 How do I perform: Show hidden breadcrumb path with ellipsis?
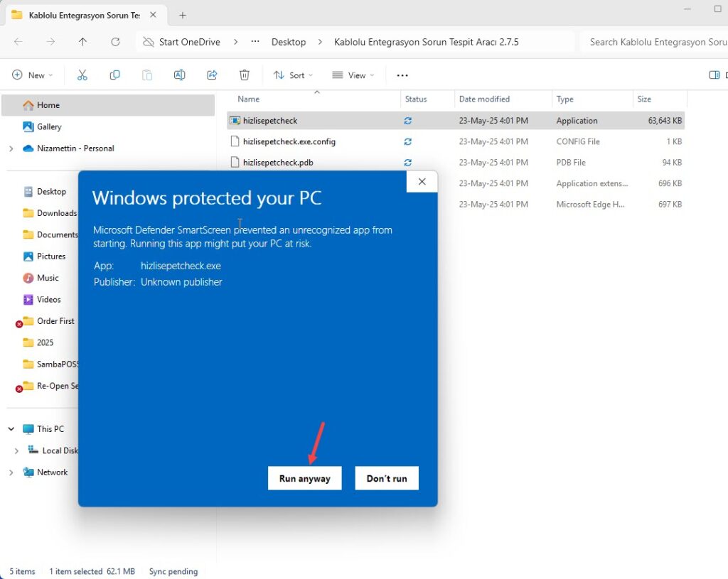pos(255,42)
